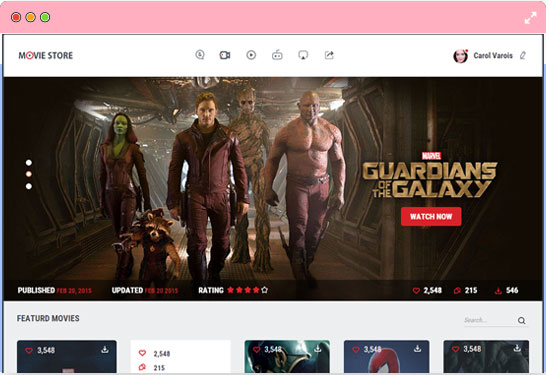Select the highlighted middle slide dot
The height and width of the screenshot is (375, 546).
click(x=29, y=174)
